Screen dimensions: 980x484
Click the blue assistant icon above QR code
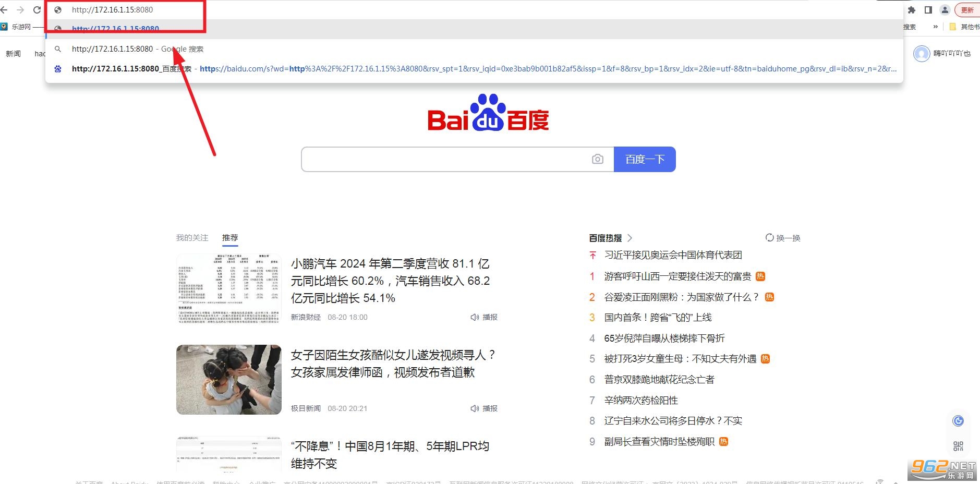tap(958, 421)
